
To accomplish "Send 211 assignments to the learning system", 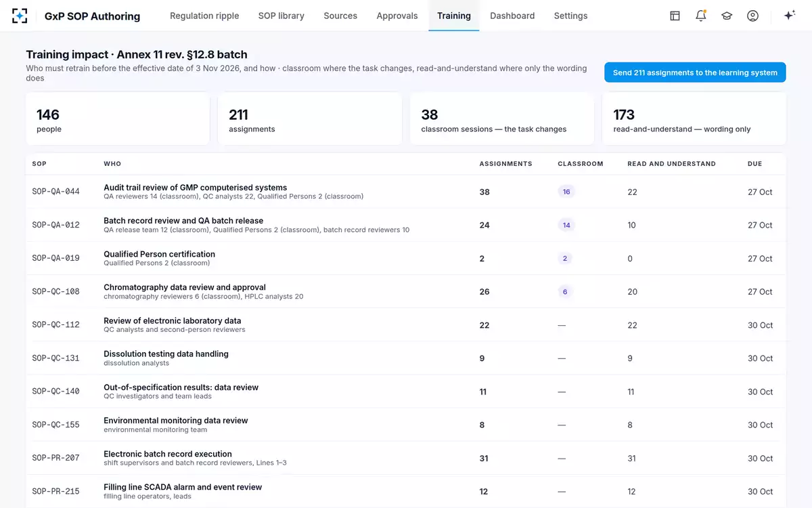I will pyautogui.click(x=695, y=72).
